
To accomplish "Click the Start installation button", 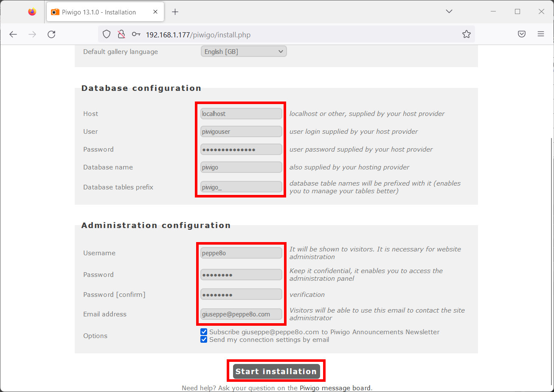I will pos(276,371).
